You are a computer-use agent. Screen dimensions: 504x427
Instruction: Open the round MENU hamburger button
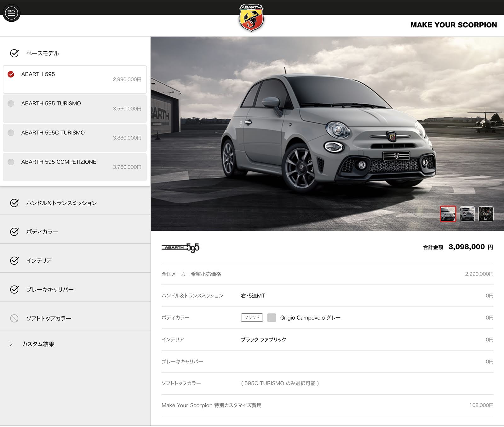click(11, 13)
